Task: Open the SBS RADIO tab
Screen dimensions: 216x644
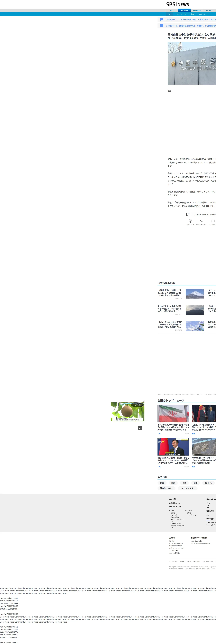Action: [x=197, y=10]
